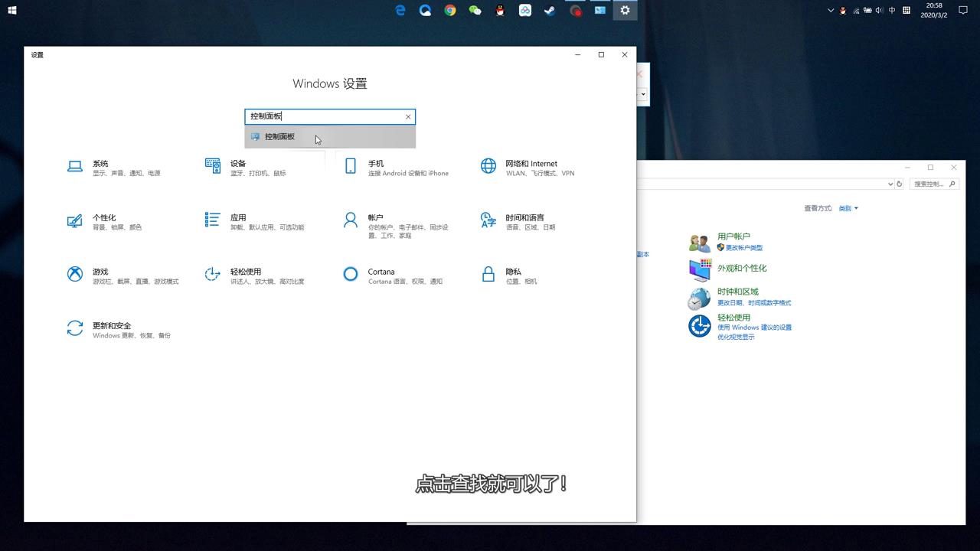Open 时钟和区域 link in Control Panel

click(737, 292)
